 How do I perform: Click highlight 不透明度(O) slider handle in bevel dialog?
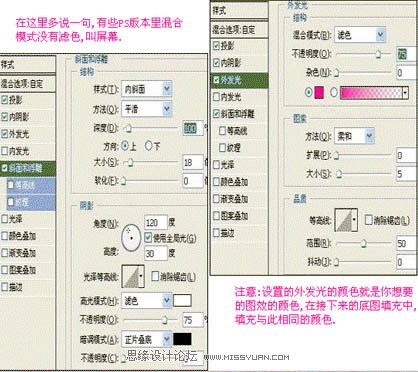(x=164, y=320)
